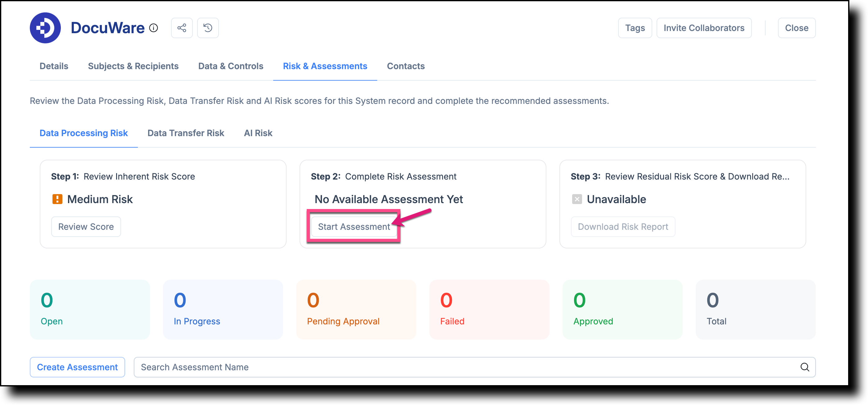This screenshot has height=405, width=868.
Task: Select the Total count card
Action: (755, 309)
